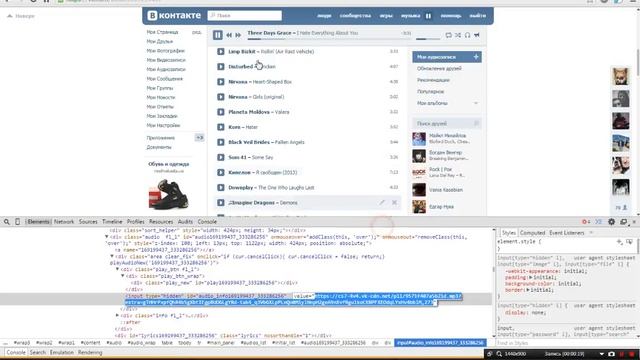This screenshot has width=640, height=360.
Task: Open the 'сообщества' header link
Action: [355, 16]
